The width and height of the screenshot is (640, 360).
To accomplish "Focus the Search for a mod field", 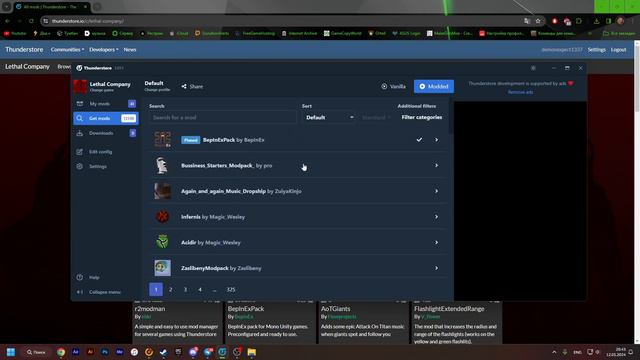I will [x=222, y=118].
